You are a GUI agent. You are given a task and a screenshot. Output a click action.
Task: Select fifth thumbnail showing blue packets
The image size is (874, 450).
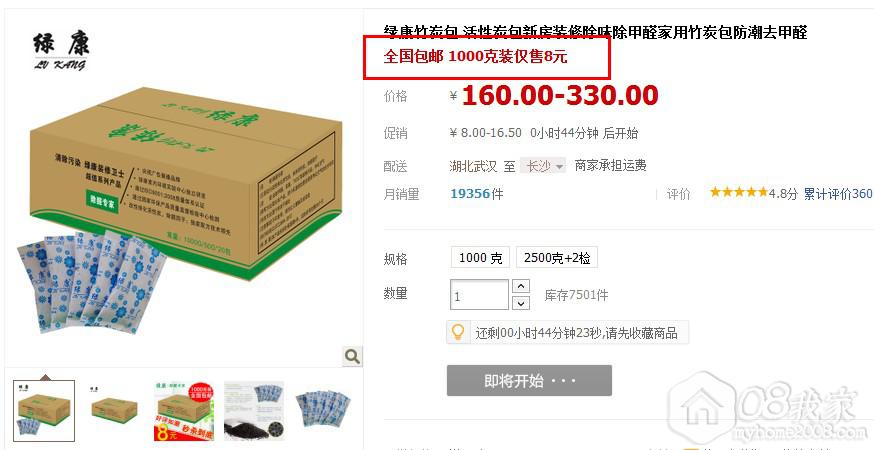pos(323,411)
